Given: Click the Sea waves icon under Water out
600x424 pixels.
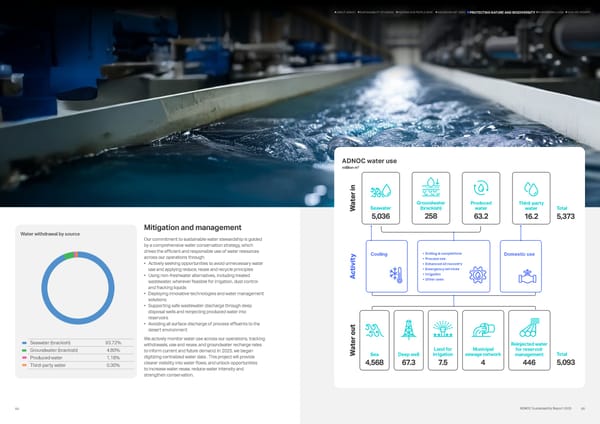Looking at the screenshot, I should [374, 330].
